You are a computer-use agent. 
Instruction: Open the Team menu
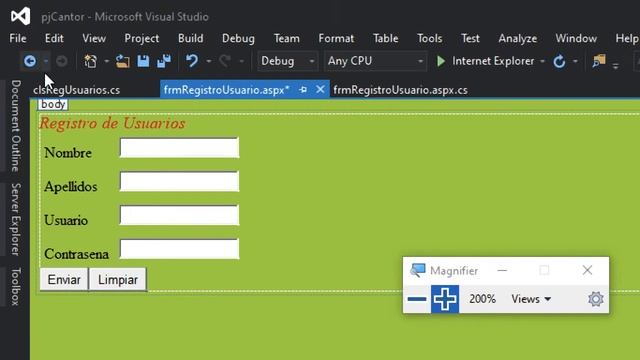tap(287, 38)
